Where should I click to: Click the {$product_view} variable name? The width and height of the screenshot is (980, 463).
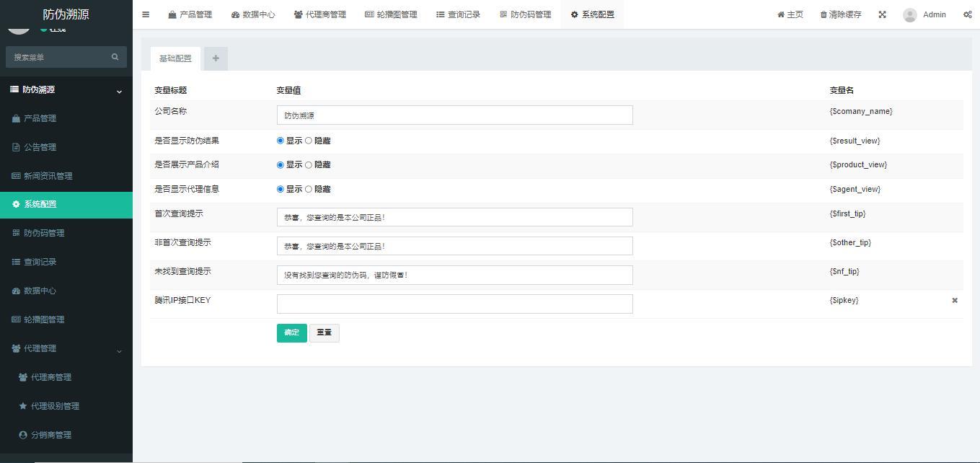point(858,164)
